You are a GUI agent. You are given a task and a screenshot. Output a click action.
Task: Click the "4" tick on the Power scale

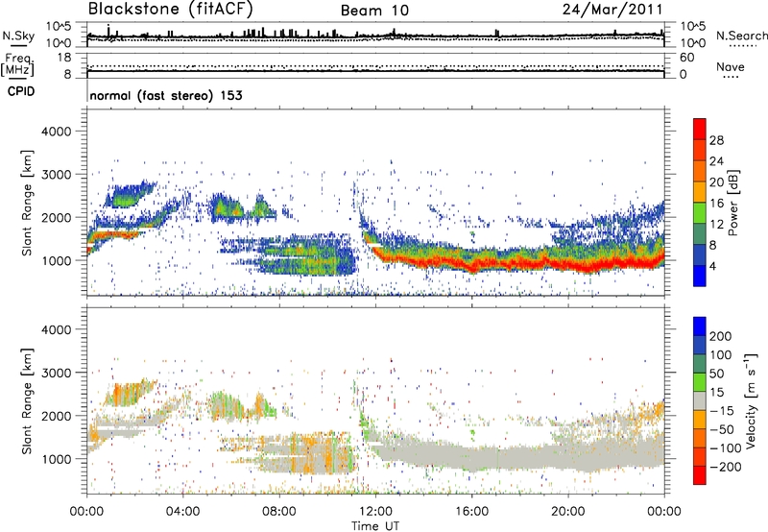[712, 266]
